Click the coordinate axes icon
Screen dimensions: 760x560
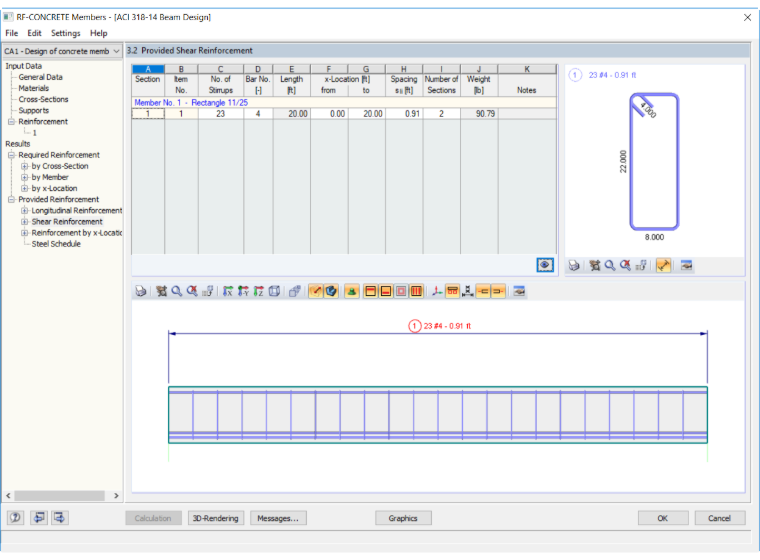tap(437, 291)
